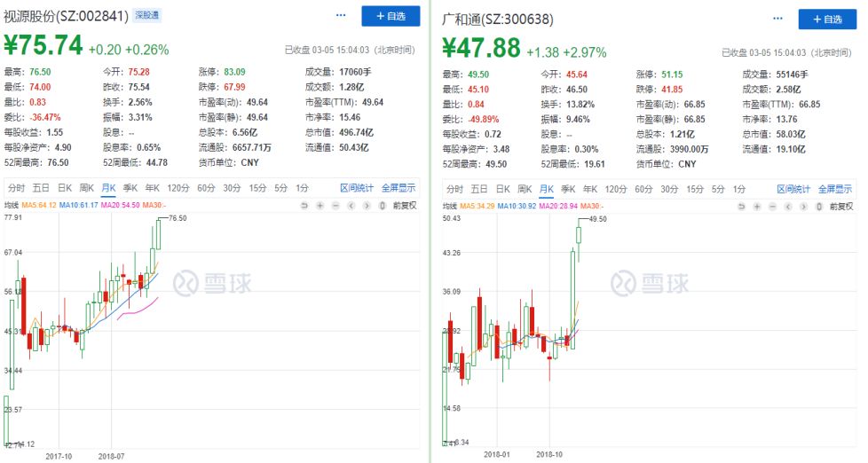Switch 广和通 chart to 五日 tab

tap(479, 189)
